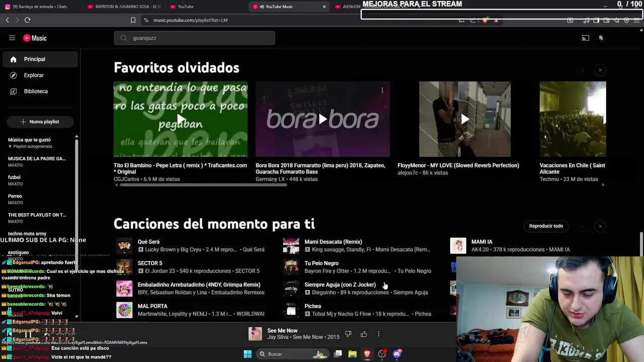Open Explorar in the sidebar
This screenshot has height=362, width=644.
coord(40,75)
